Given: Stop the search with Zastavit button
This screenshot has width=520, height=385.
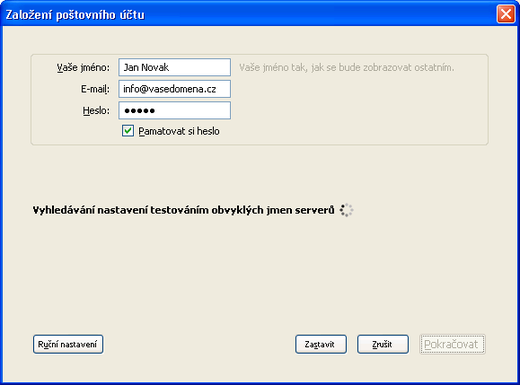Looking at the screenshot, I should click(321, 344).
